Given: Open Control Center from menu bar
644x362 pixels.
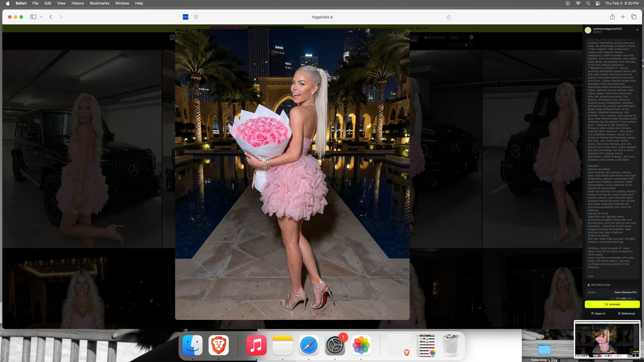Looking at the screenshot, I should tap(598, 3).
